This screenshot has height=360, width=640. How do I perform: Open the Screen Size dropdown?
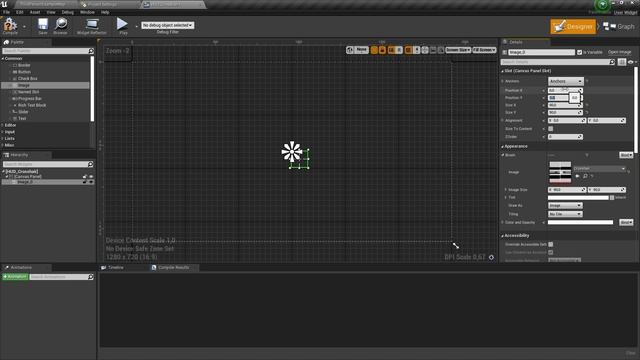coord(458,50)
